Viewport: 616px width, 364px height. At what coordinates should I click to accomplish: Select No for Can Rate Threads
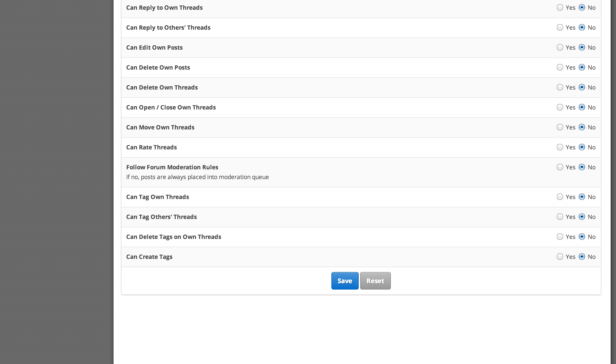[582, 147]
